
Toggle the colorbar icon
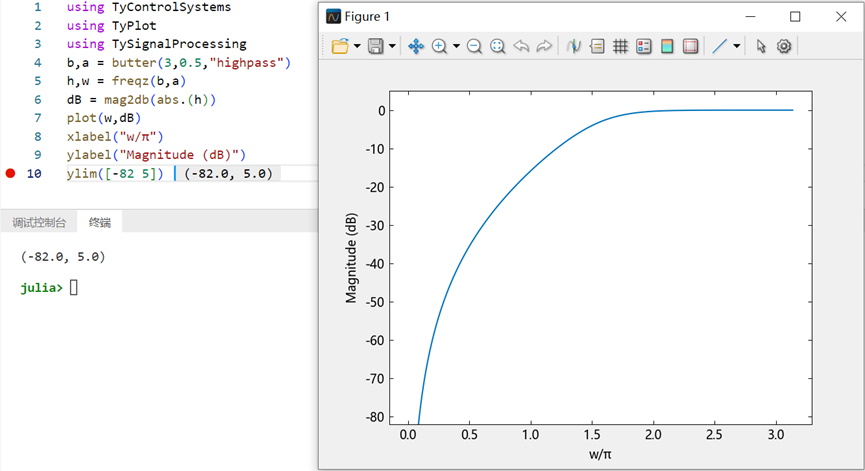(667, 46)
